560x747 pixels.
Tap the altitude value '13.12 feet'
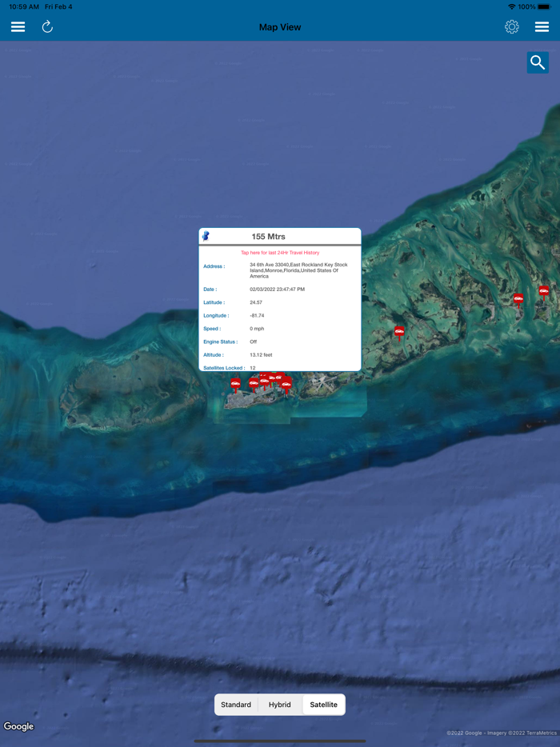pyautogui.click(x=261, y=355)
